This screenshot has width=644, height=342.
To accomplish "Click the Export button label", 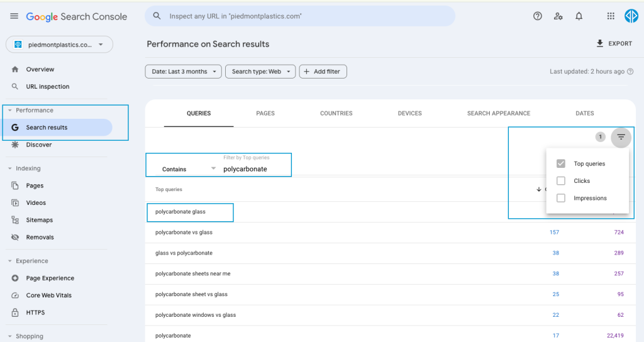I will pyautogui.click(x=620, y=43).
